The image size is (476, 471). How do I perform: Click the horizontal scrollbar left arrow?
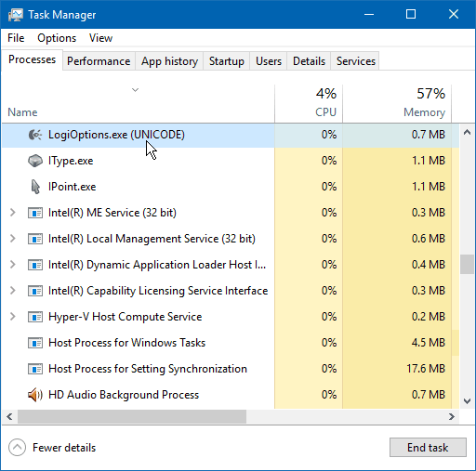coord(9,417)
